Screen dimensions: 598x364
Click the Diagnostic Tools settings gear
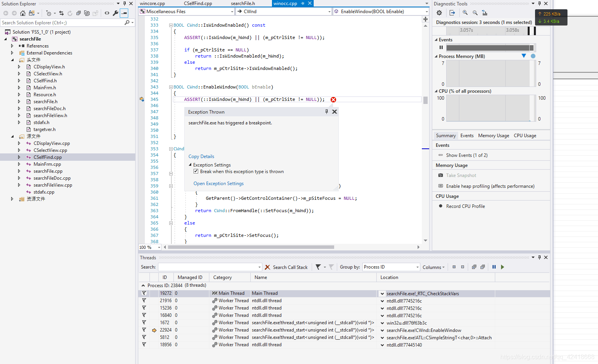click(x=439, y=13)
